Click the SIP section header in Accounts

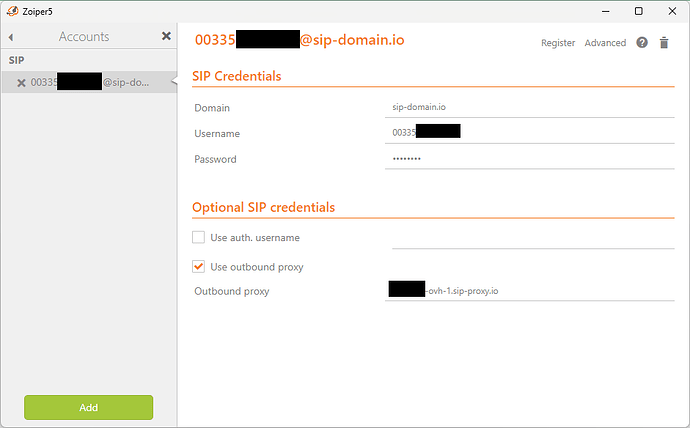pos(17,60)
